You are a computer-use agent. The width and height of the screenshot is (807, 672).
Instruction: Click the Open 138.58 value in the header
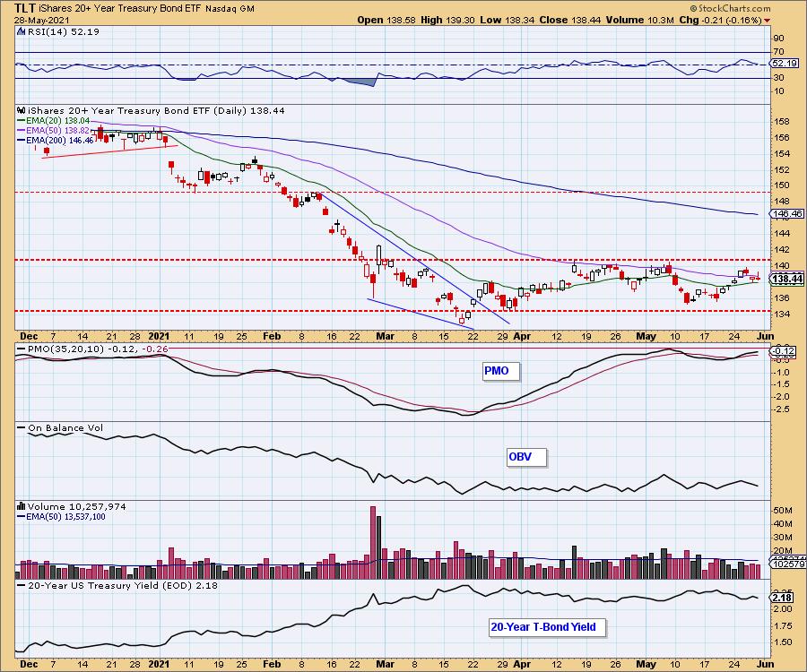tap(386, 20)
